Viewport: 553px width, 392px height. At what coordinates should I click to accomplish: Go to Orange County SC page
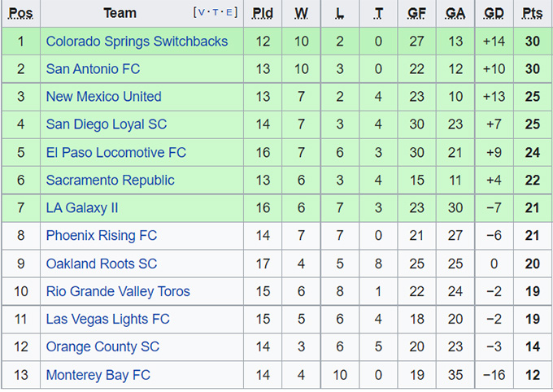click(x=102, y=346)
